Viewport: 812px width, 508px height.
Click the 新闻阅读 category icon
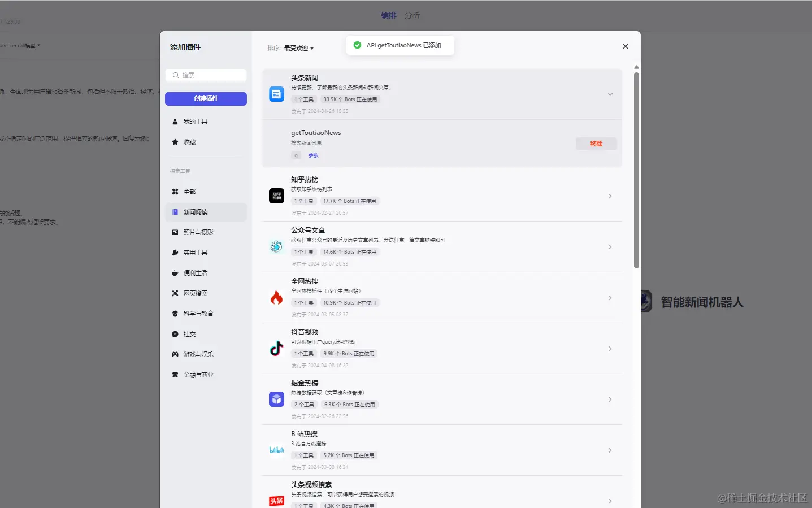pyautogui.click(x=175, y=212)
